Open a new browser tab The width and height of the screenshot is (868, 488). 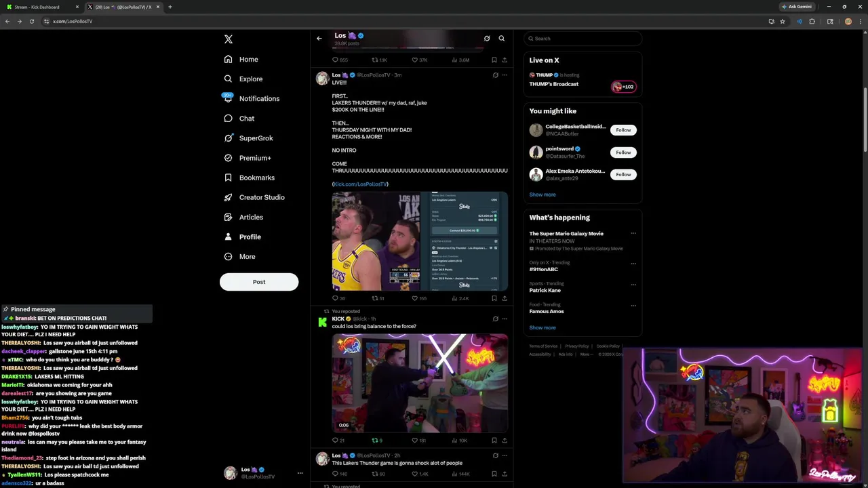point(170,7)
